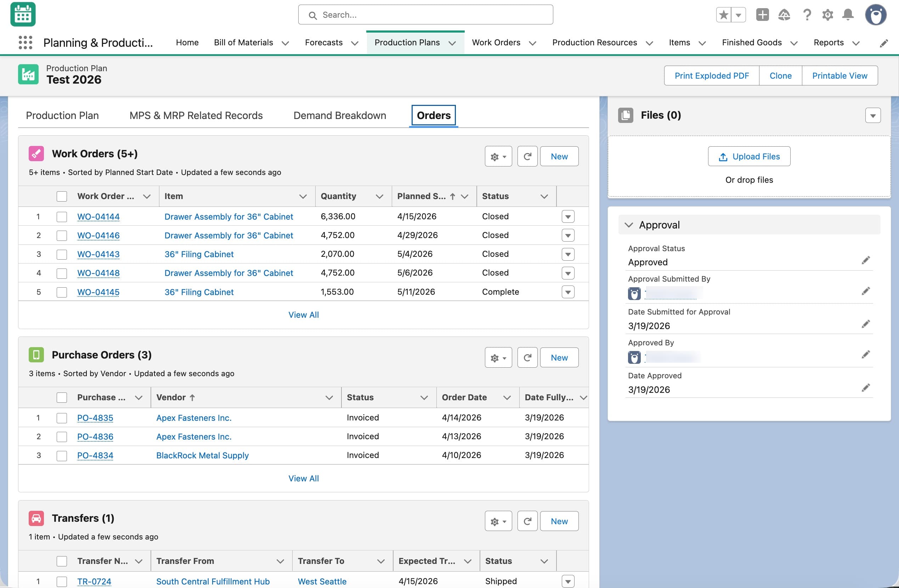Click the Purchase Orders green list icon

pyautogui.click(x=36, y=355)
